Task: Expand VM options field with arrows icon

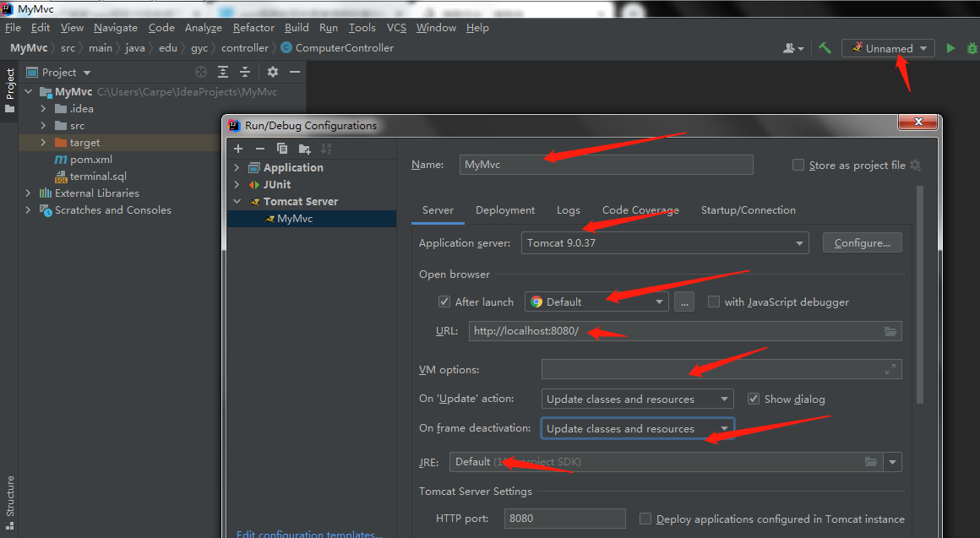Action: click(890, 369)
